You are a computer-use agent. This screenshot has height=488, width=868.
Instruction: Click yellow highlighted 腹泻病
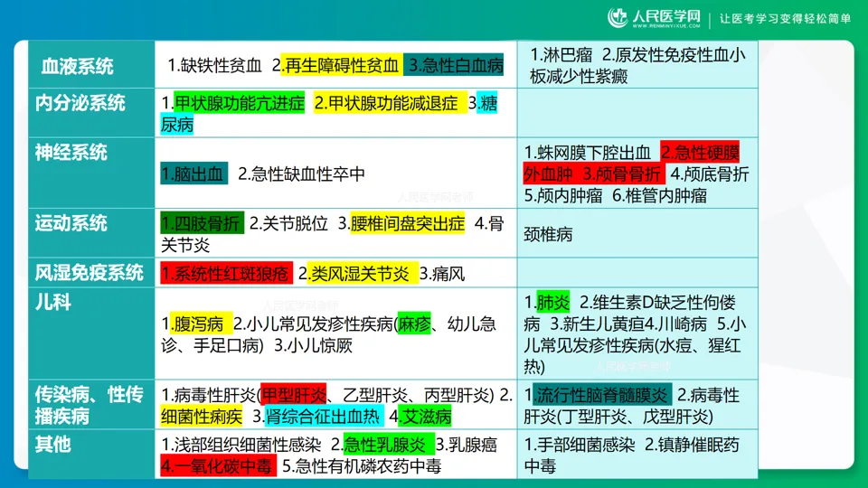[201, 324]
